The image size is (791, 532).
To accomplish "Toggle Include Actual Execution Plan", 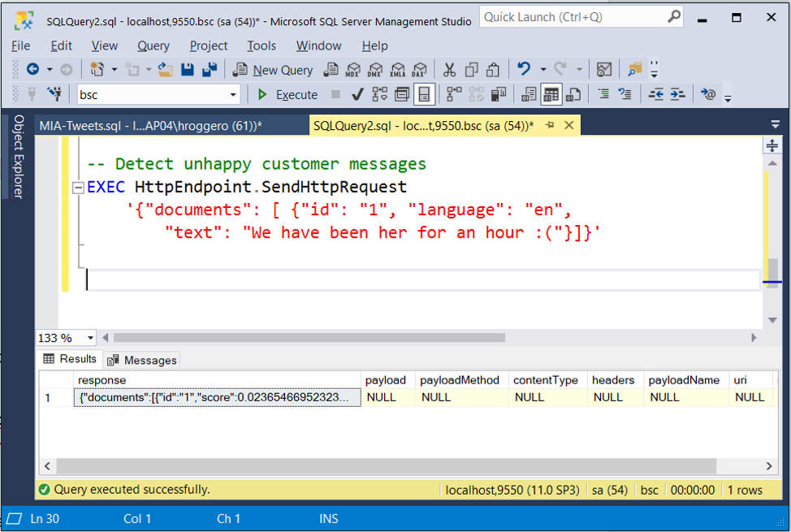I will [x=454, y=94].
